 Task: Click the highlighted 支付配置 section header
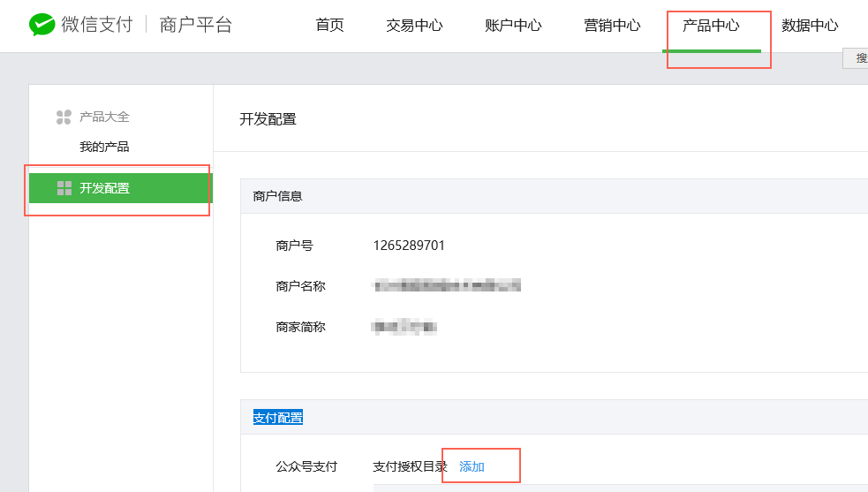(x=277, y=417)
